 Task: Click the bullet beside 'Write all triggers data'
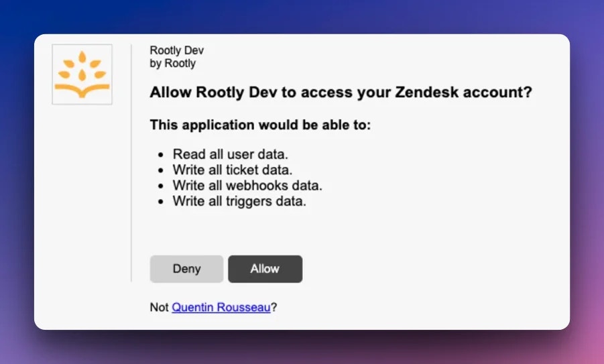pos(161,202)
